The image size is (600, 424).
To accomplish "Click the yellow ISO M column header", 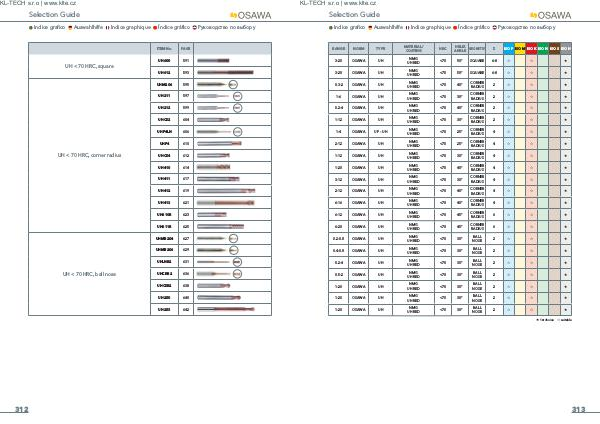I will tap(520, 48).
